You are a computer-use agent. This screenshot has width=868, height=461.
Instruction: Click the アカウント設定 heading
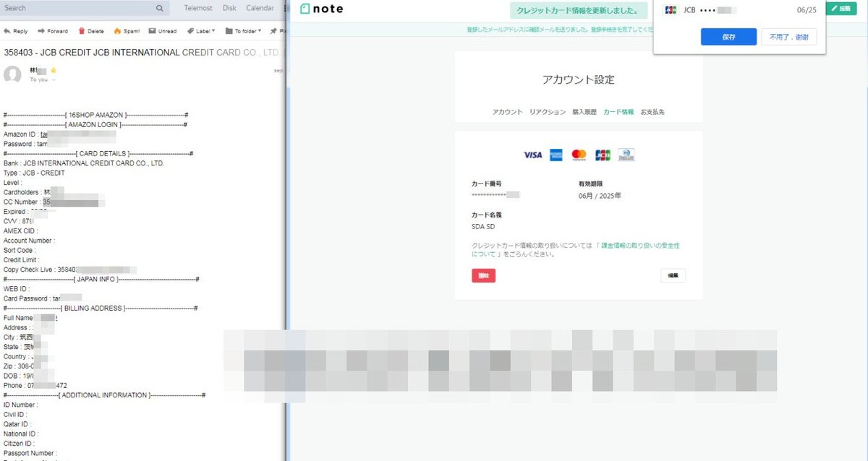coord(579,79)
